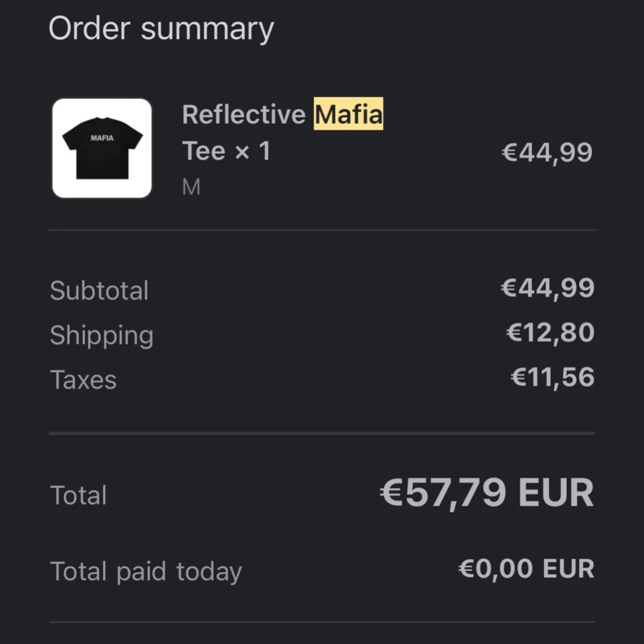
Task: Click the Subtotal amount €44,99
Action: click(547, 287)
